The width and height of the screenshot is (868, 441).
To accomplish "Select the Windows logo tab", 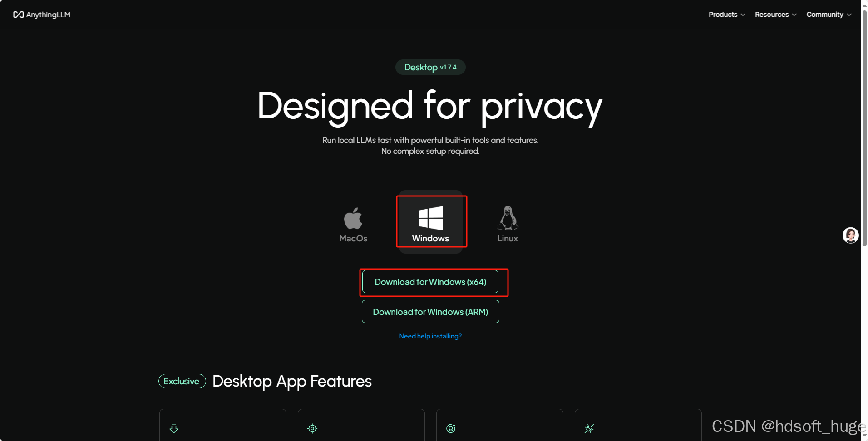I will click(430, 222).
